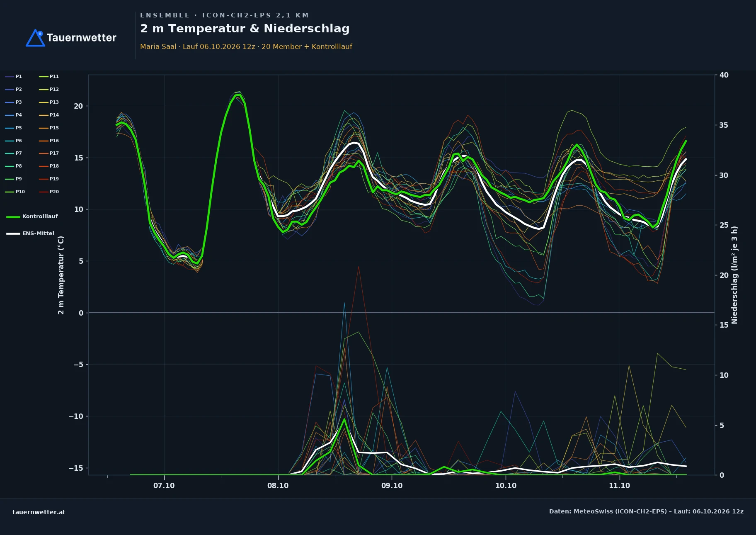
Task: Click the tauernwetter.at footer link
Action: (x=39, y=512)
